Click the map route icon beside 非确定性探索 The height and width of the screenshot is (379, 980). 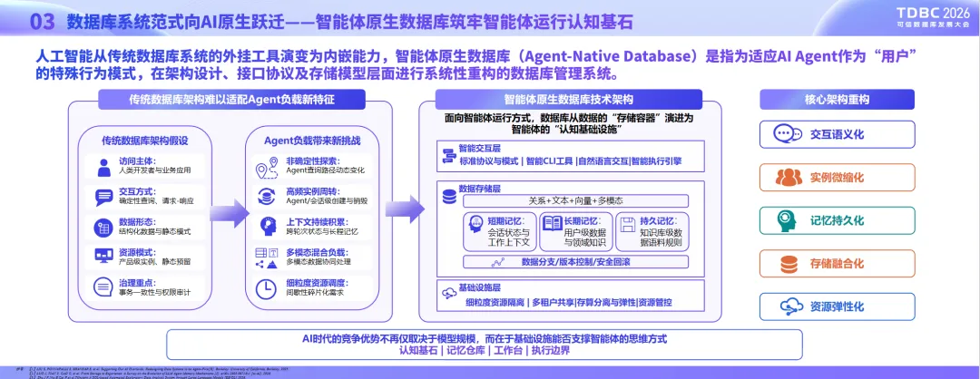pos(267,168)
